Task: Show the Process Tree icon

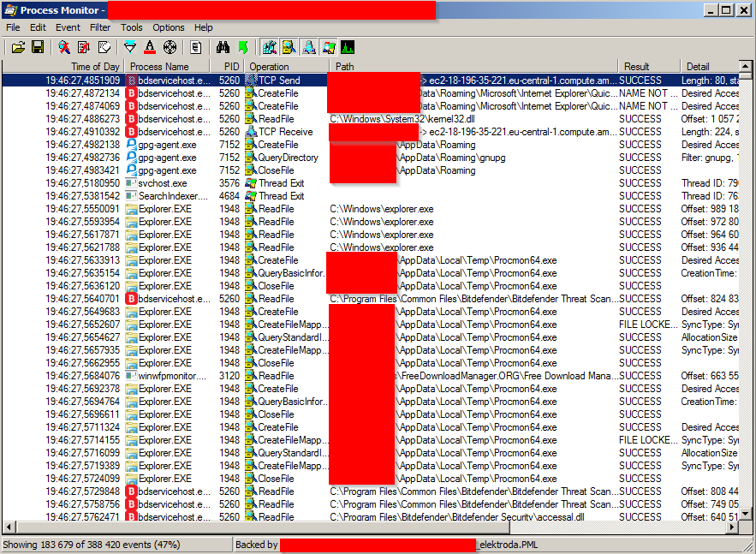Action: pyautogui.click(x=196, y=47)
